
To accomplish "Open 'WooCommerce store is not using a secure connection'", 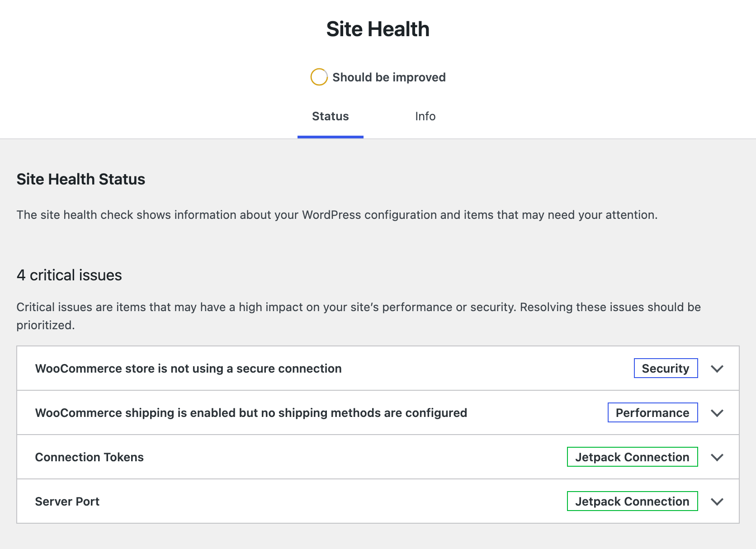I will (x=188, y=369).
